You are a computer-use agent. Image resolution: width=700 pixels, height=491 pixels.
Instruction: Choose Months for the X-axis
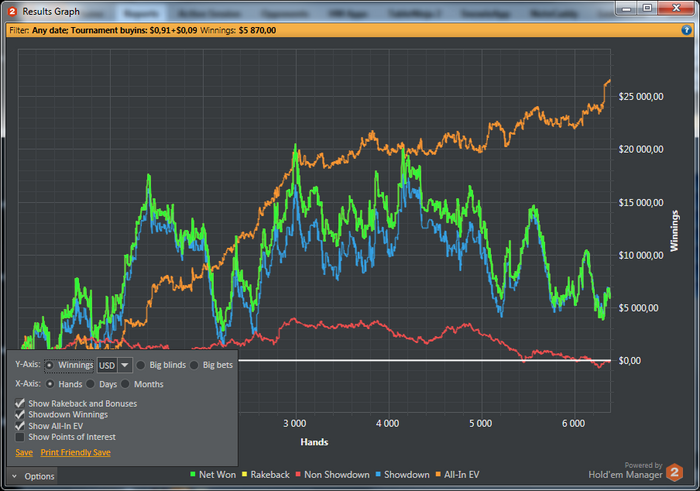click(126, 383)
